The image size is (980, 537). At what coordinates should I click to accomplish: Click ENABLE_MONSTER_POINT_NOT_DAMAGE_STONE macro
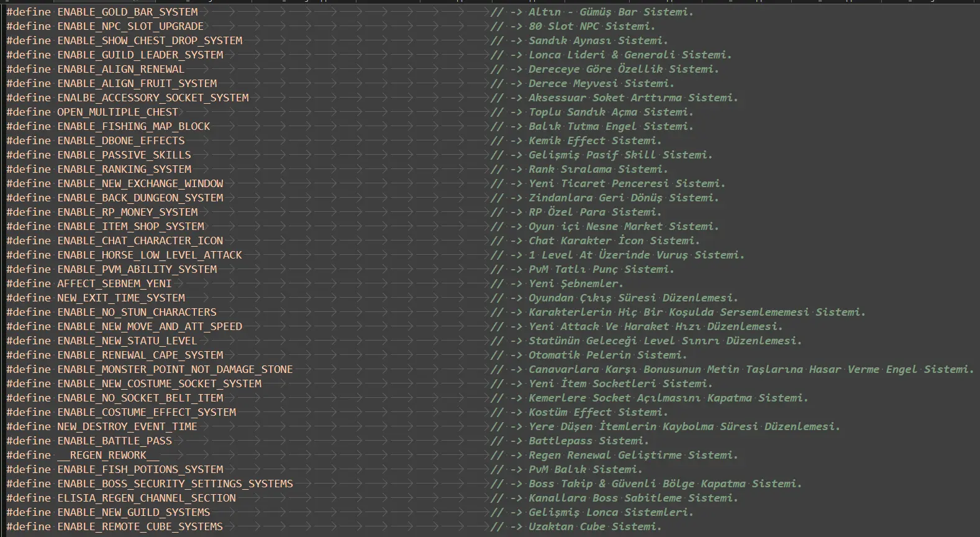(175, 369)
